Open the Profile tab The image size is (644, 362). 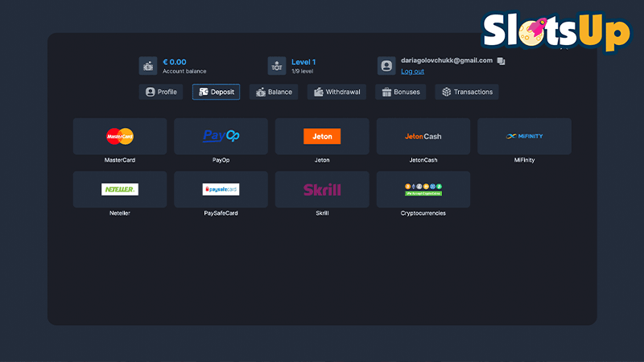pos(161,92)
